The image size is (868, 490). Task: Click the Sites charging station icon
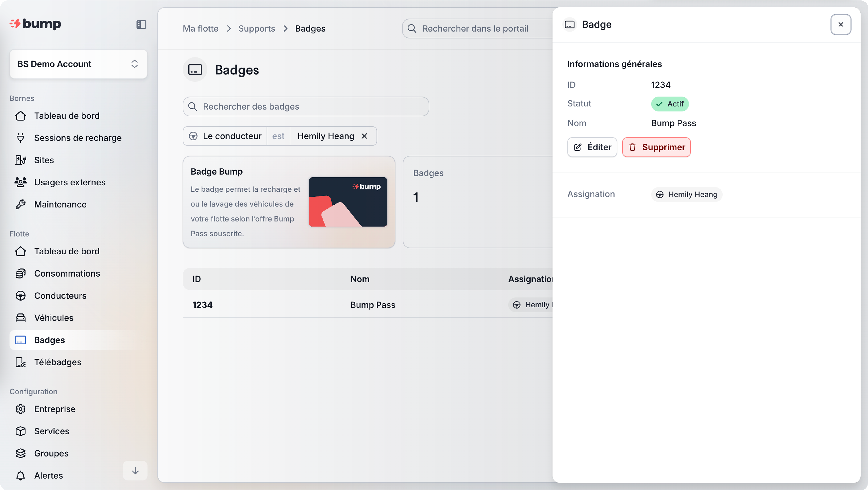(20, 160)
